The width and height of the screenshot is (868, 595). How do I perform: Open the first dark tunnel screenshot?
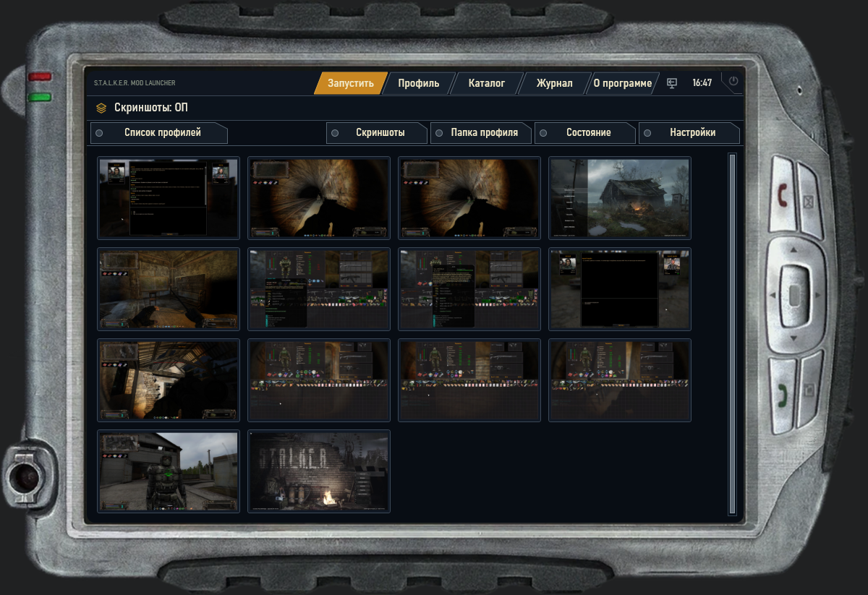coord(319,198)
